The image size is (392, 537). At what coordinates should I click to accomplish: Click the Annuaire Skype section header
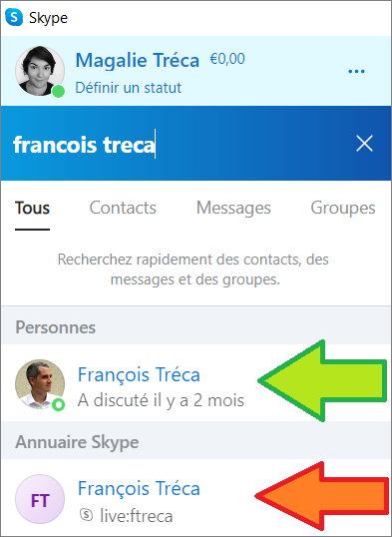[196, 441]
